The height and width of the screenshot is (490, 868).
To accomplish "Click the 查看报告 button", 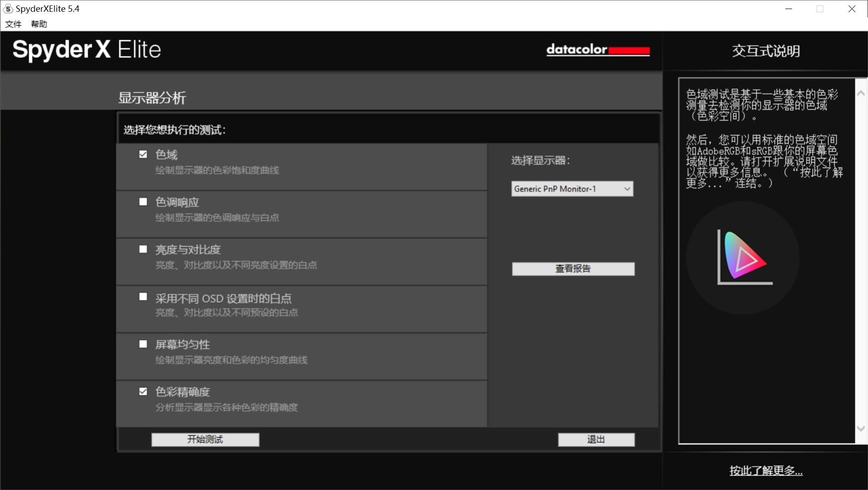I will [x=573, y=269].
